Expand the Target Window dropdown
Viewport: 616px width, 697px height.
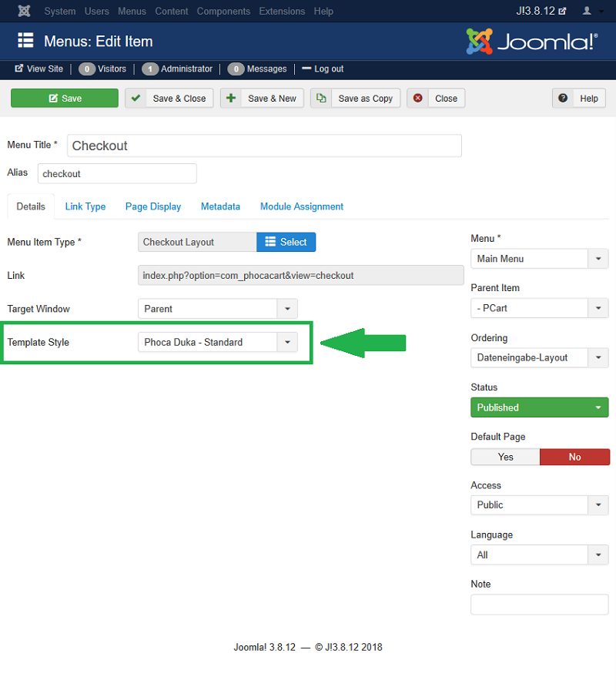[287, 309]
